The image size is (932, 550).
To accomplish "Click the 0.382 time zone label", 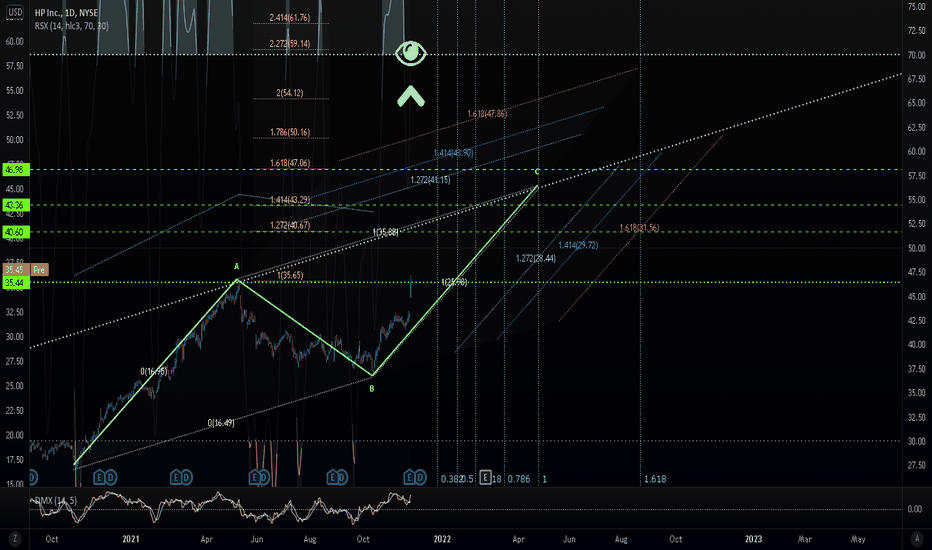I will pos(451,479).
